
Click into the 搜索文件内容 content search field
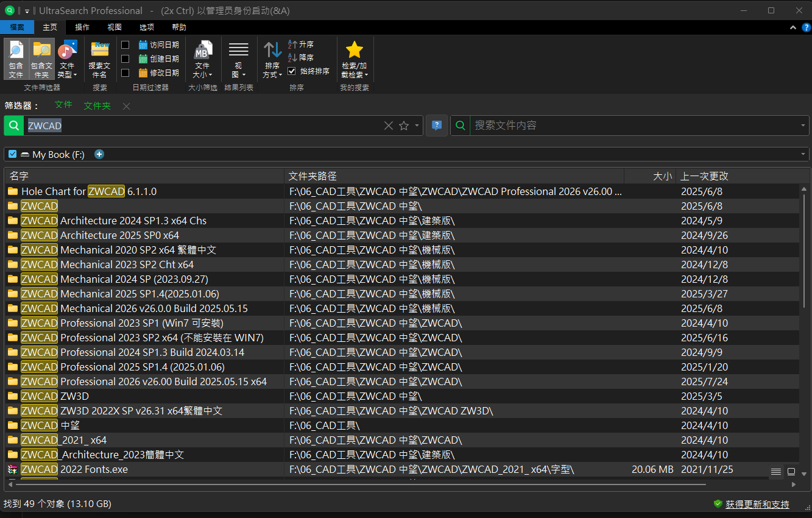coord(635,126)
